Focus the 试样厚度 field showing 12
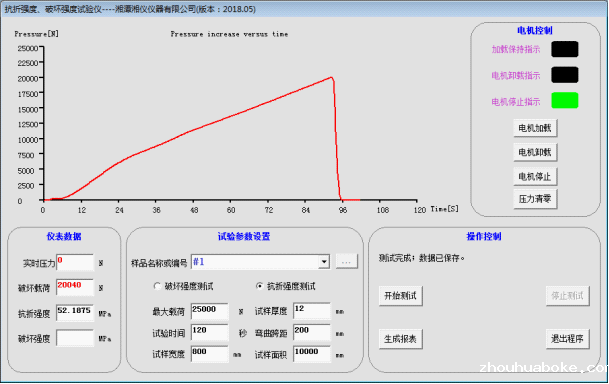 click(x=312, y=311)
